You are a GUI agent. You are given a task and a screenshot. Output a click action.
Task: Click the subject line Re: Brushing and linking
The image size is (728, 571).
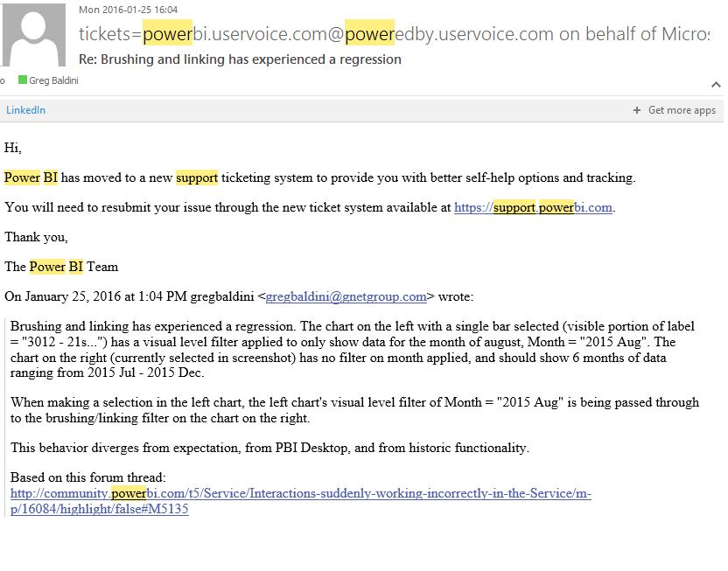click(240, 59)
